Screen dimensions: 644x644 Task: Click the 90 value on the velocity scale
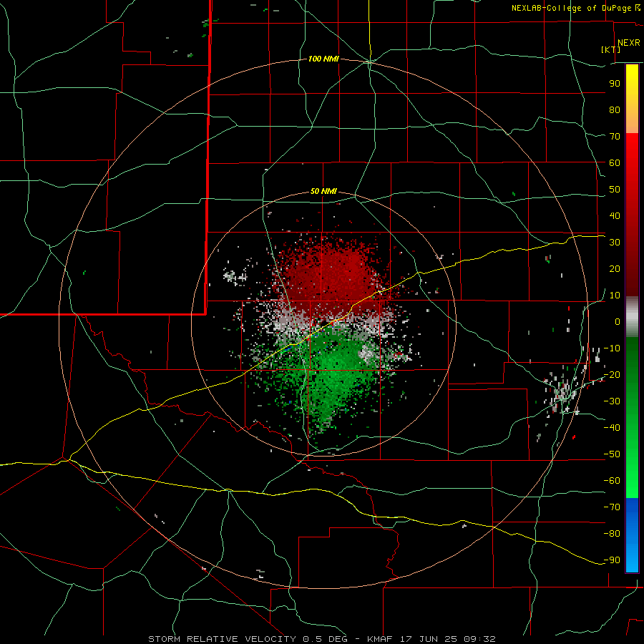[615, 84]
